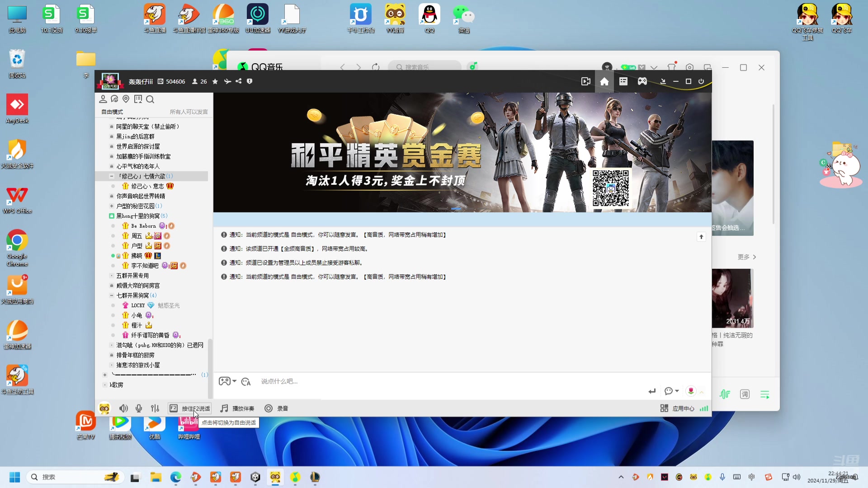
Task: Go back in QQ Music navigation
Action: coord(343,67)
